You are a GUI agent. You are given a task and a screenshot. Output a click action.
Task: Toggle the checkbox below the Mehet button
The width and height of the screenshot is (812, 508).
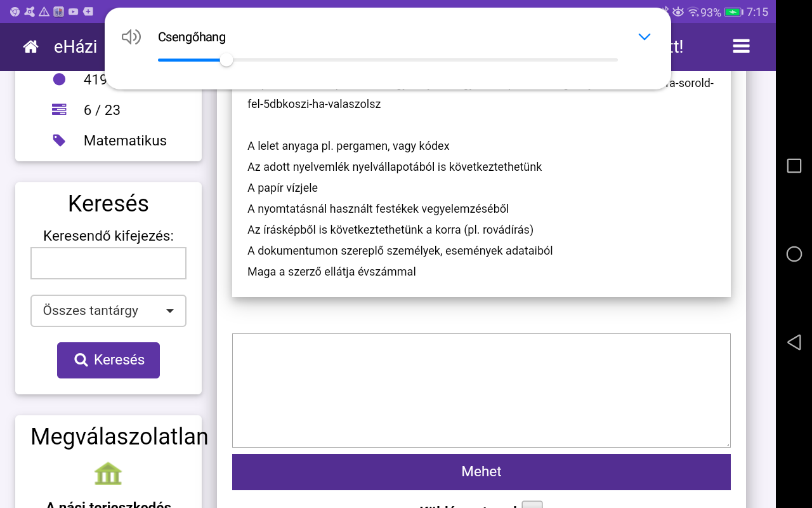532,505
